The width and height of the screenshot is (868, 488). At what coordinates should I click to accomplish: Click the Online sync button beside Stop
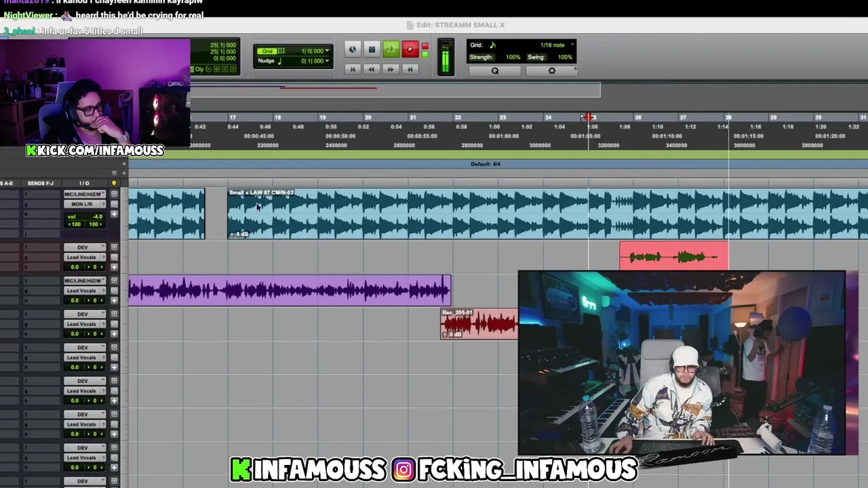(353, 49)
